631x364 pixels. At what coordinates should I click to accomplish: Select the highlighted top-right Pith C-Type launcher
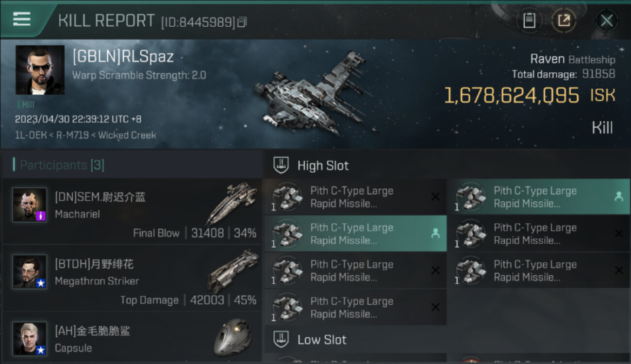(538, 197)
